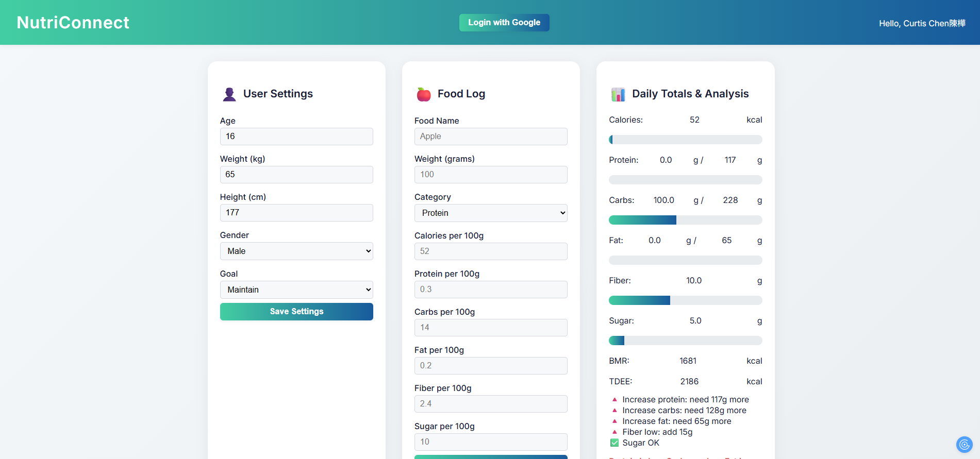Click the Fat progress bar
The height and width of the screenshot is (459, 980).
(x=686, y=260)
